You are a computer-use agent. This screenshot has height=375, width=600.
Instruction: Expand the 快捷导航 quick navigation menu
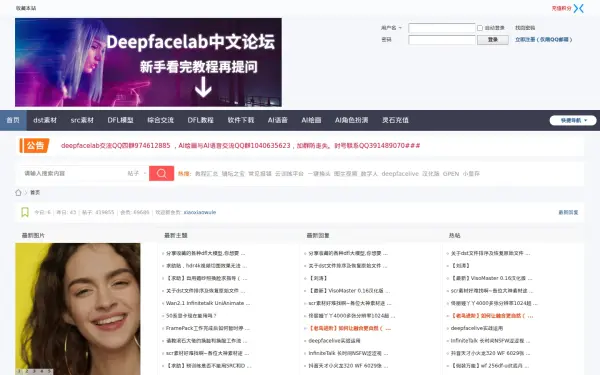tap(573, 120)
